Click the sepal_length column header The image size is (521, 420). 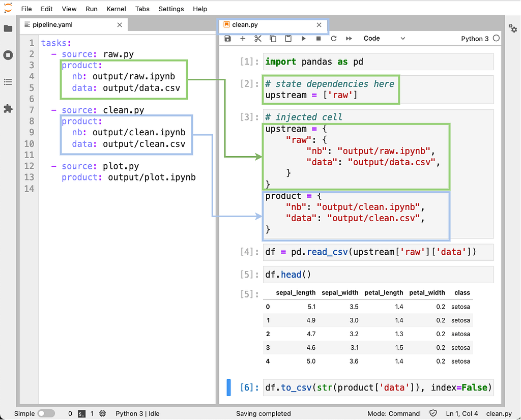pyautogui.click(x=296, y=292)
